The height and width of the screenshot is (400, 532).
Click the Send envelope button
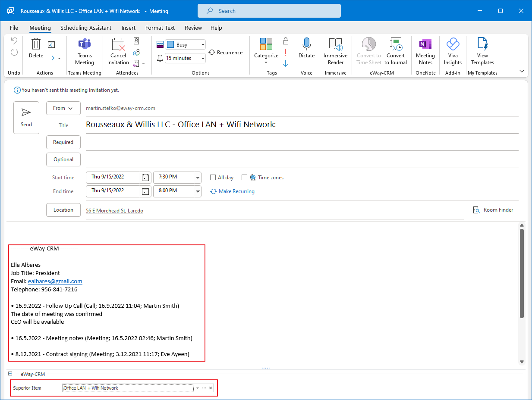click(x=26, y=117)
